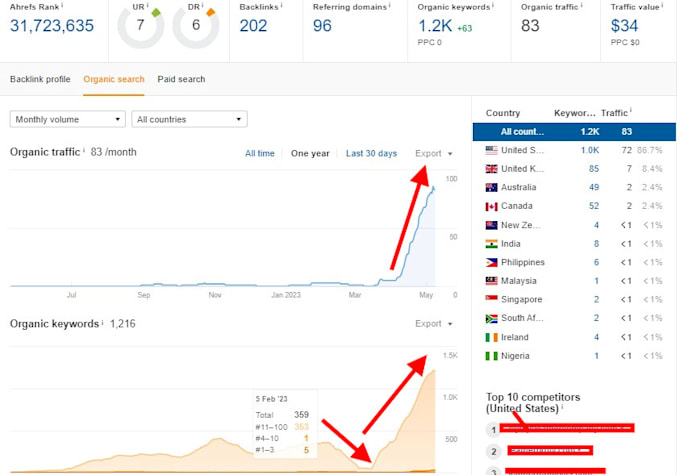Viewport: 680px width, 475px height.
Task: Click the Organic keywords 1,216 total
Action: coord(123,324)
